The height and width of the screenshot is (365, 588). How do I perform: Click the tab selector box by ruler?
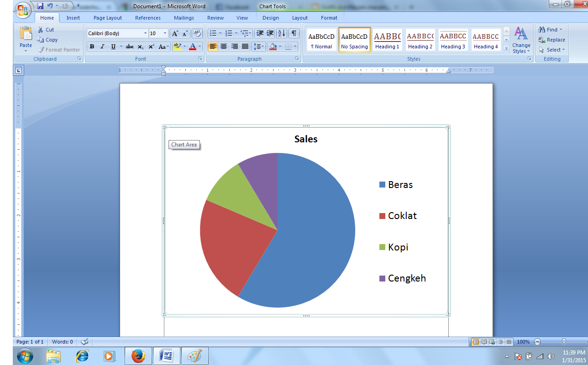pyautogui.click(x=18, y=70)
